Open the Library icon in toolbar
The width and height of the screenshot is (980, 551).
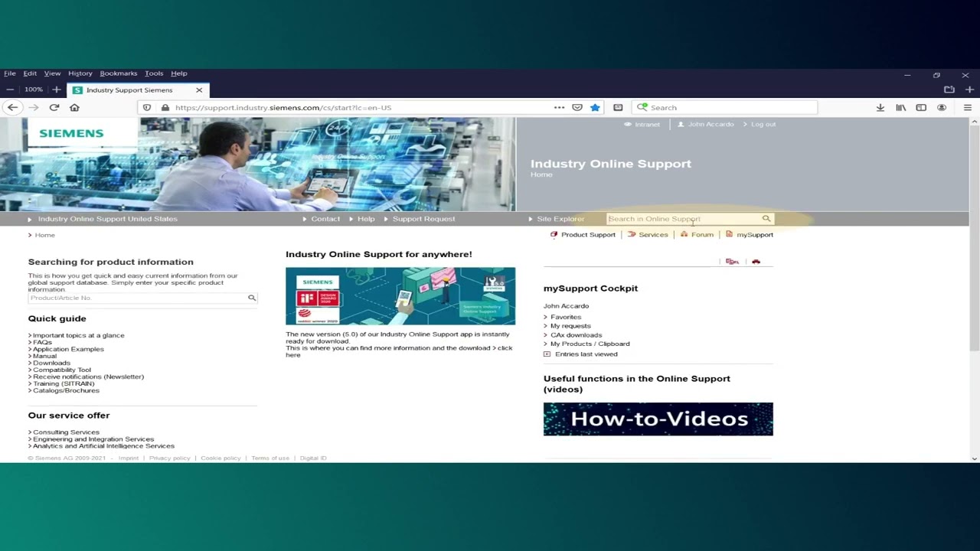pyautogui.click(x=901, y=108)
